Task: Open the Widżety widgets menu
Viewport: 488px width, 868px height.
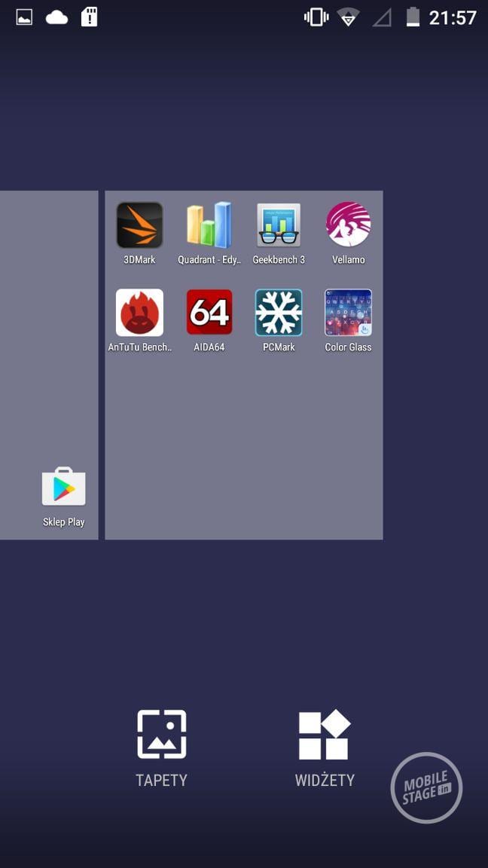Action: (325, 735)
